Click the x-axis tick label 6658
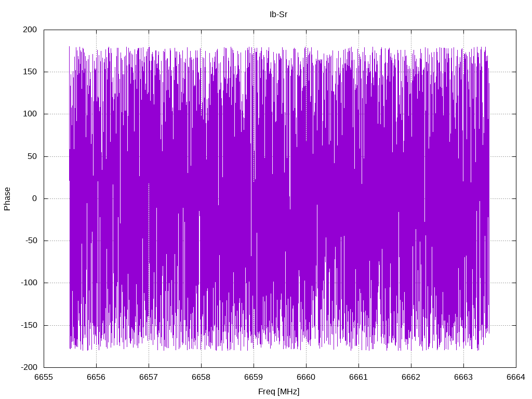The image size is (532, 399). [x=201, y=377]
